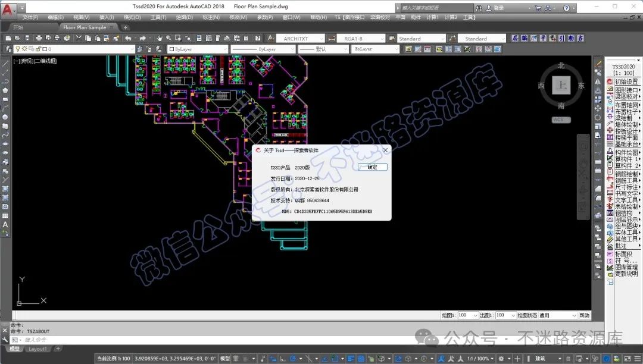This screenshot has height=364, width=643.
Task: Toggle transparency display in status bar
Action: tap(361, 359)
